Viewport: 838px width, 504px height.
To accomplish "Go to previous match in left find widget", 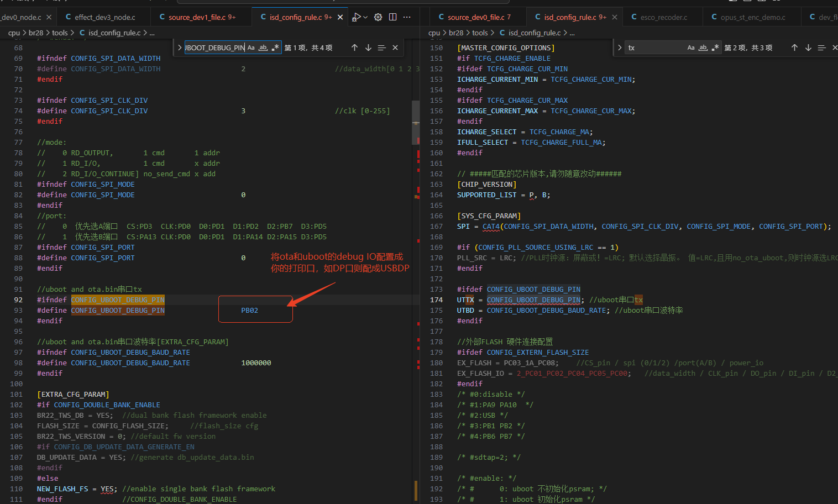I will pos(354,48).
